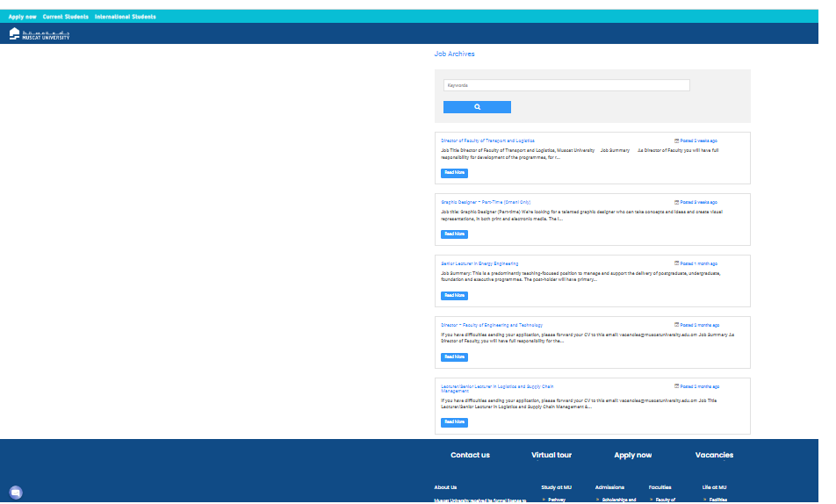Open the Job Archives heading link
The height and width of the screenshot is (504, 836).
coord(454,54)
